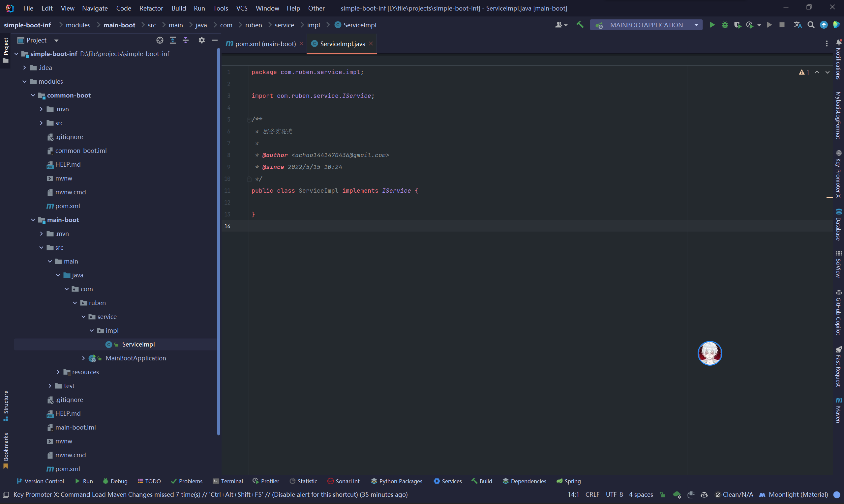Collapse all in Project tree

tap(186, 40)
